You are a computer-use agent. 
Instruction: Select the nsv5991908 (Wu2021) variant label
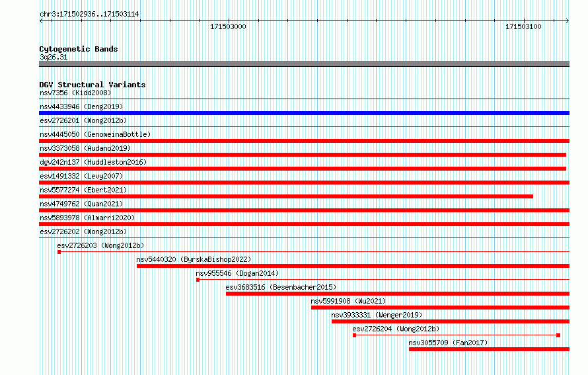pos(348,301)
